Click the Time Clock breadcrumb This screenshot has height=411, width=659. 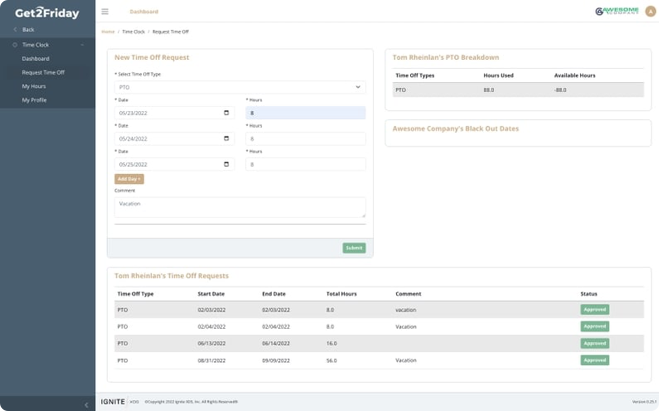point(133,32)
